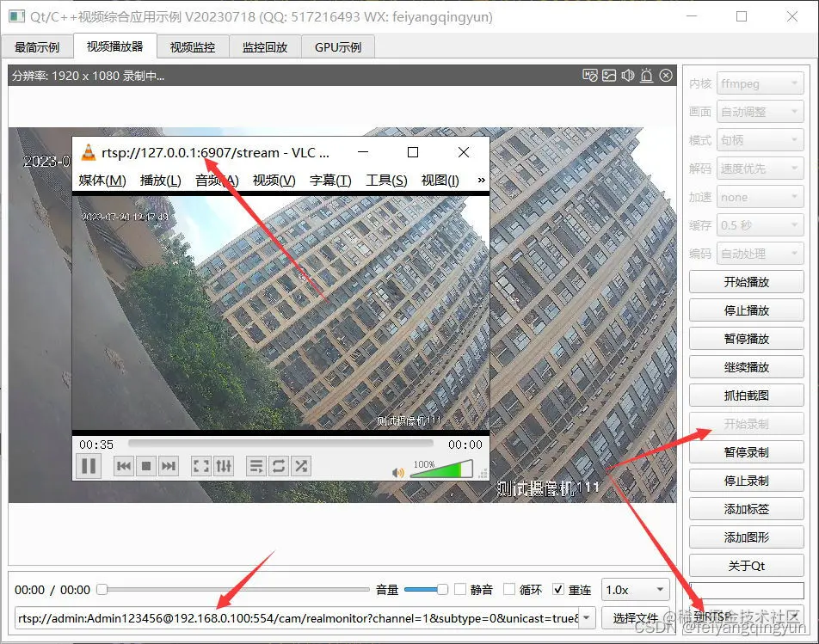Image resolution: width=819 pixels, height=644 pixels.
Task: Click the VLC remaining time 00:00 label
Action: coord(465,445)
